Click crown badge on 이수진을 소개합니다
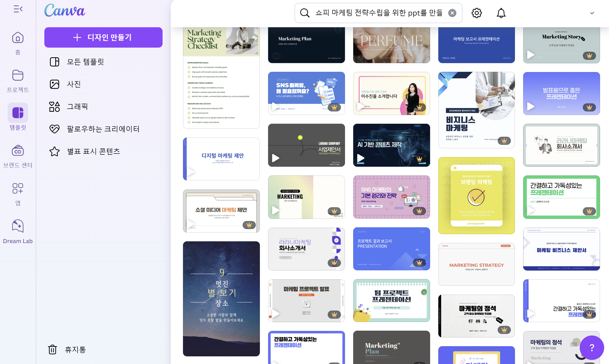Viewport: 609px width, 364px height. 419,107
